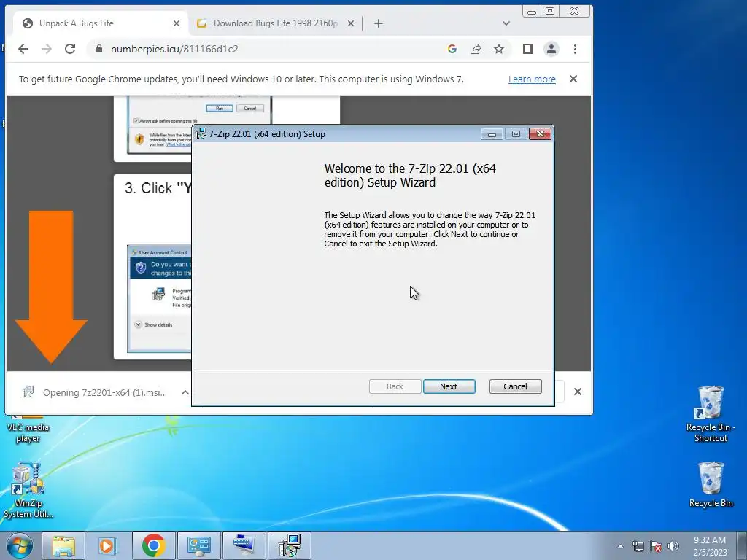Close the Unpack A Bugs Life tab

[x=177, y=23]
